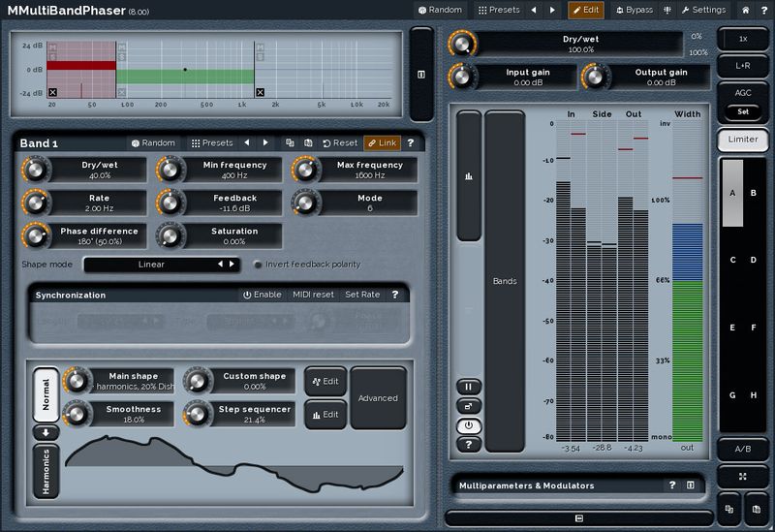This screenshot has width=775, height=532.
Task: Go to previous global preset arrow
Action: (534, 10)
